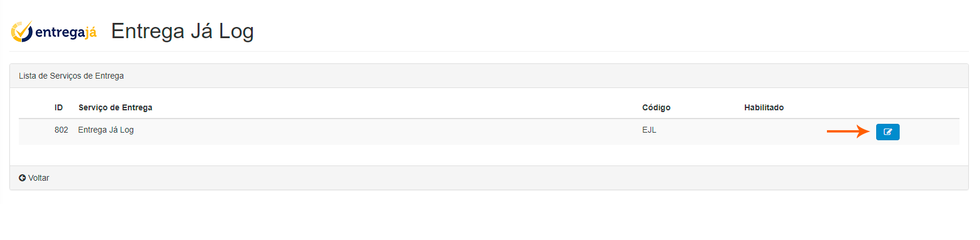Click the Lista de Serviços de Entrega panel title
This screenshot has height=240, width=980.
pyautogui.click(x=72, y=76)
